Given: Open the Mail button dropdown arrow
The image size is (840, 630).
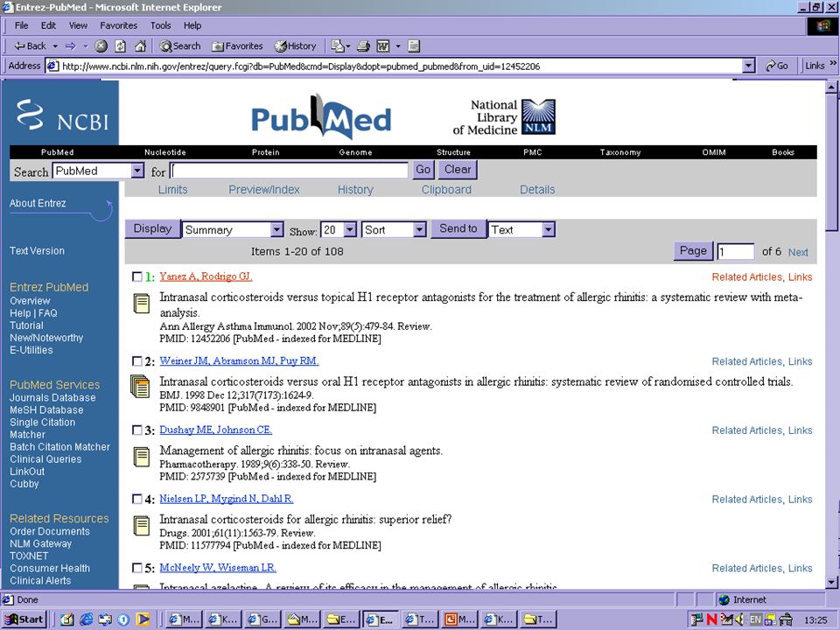Looking at the screenshot, I should pyautogui.click(x=348, y=46).
